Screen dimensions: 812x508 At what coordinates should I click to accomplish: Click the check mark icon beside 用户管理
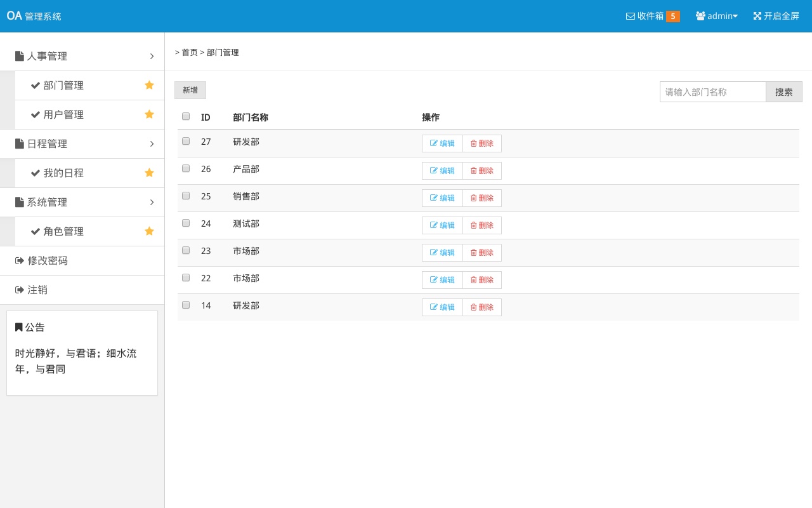(36, 115)
